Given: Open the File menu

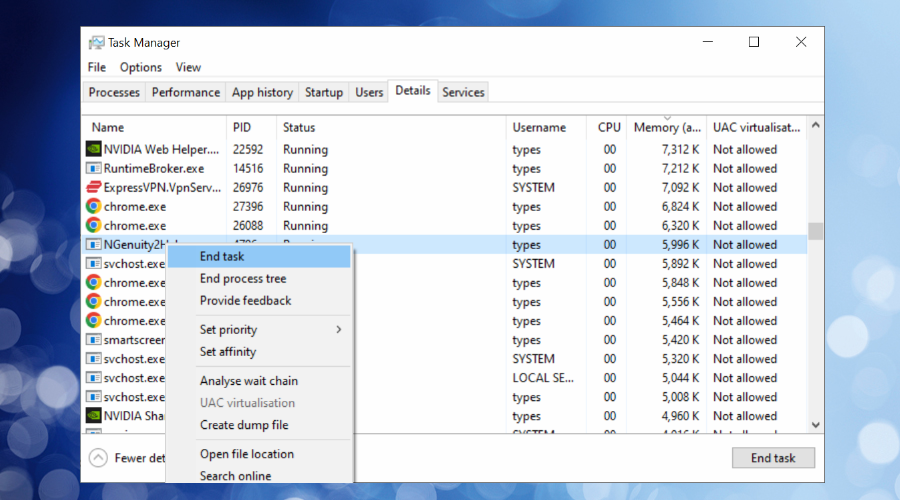Looking at the screenshot, I should pyautogui.click(x=96, y=67).
